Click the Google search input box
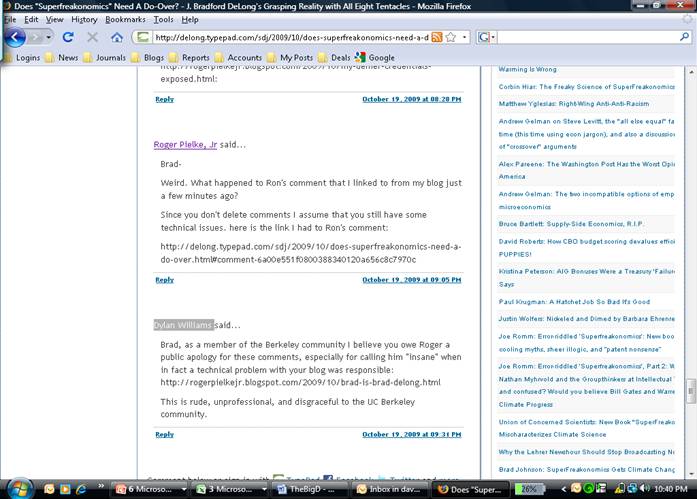This screenshot has height=499, width=697. pyautogui.click(x=587, y=37)
